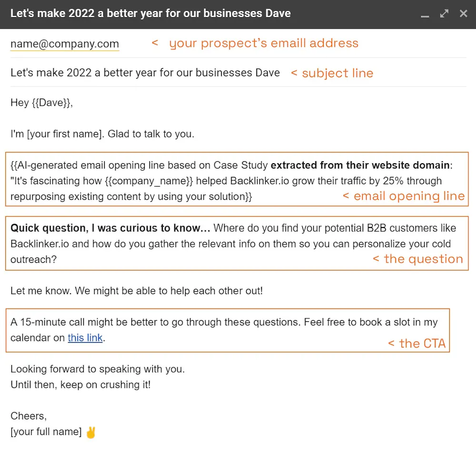This screenshot has height=454, width=476.
Task: Click the '[your full name]' signature placeholder
Action: point(46,432)
